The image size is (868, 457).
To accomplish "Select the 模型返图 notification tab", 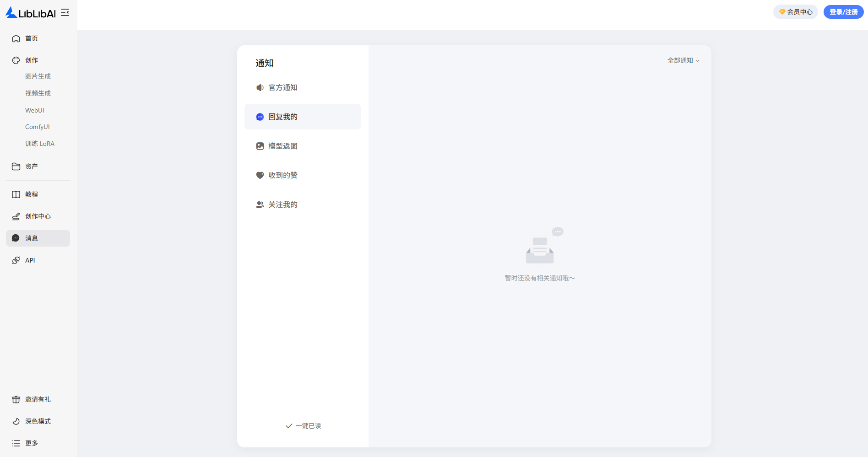I will 282,146.
